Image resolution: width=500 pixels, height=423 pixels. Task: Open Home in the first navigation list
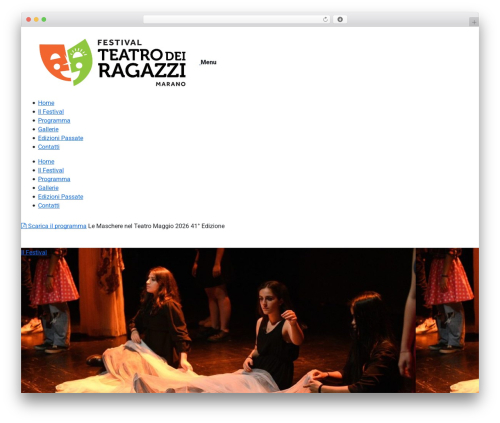tap(46, 103)
